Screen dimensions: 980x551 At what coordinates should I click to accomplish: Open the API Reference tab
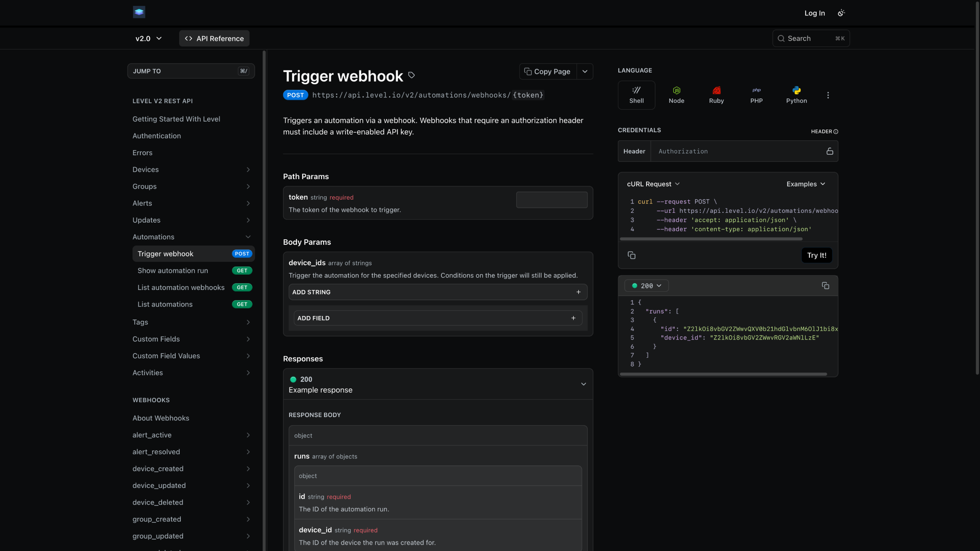(214, 38)
